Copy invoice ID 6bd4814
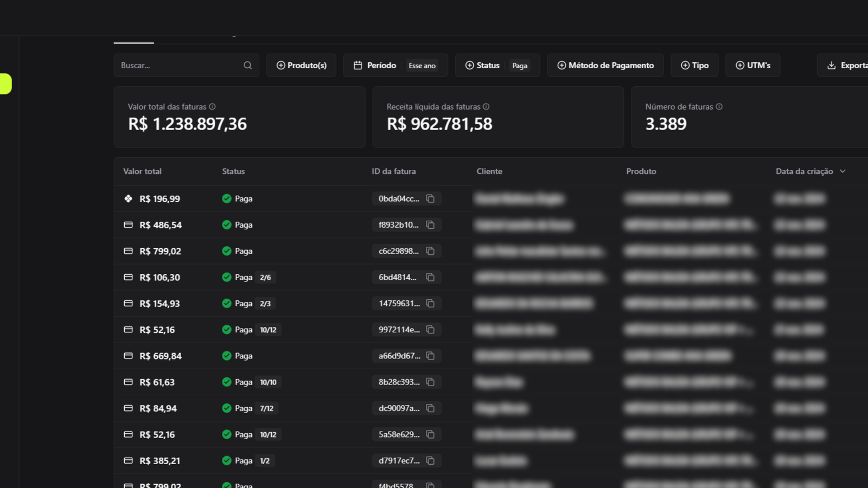 point(430,277)
